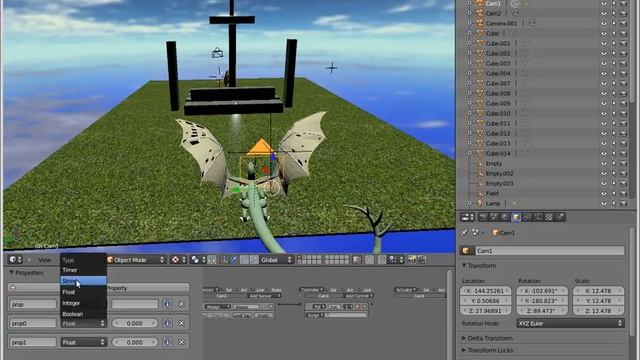Toggle visibility eye of Empty.002
640x360 pixels.
(604, 173)
